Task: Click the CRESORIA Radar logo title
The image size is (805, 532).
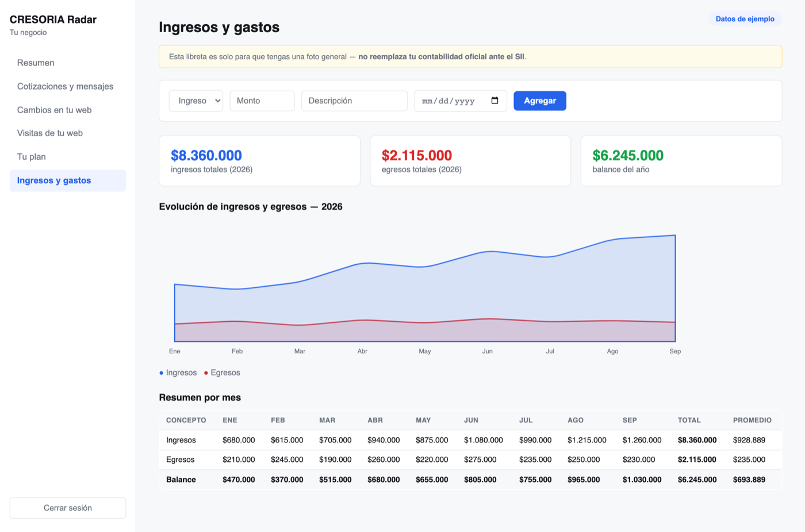Action: click(53, 20)
